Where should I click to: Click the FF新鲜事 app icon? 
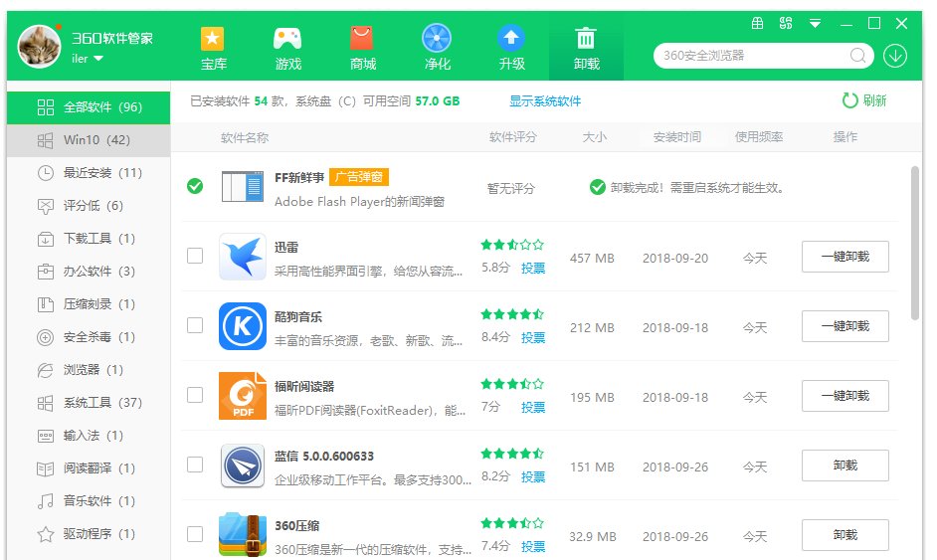click(242, 186)
